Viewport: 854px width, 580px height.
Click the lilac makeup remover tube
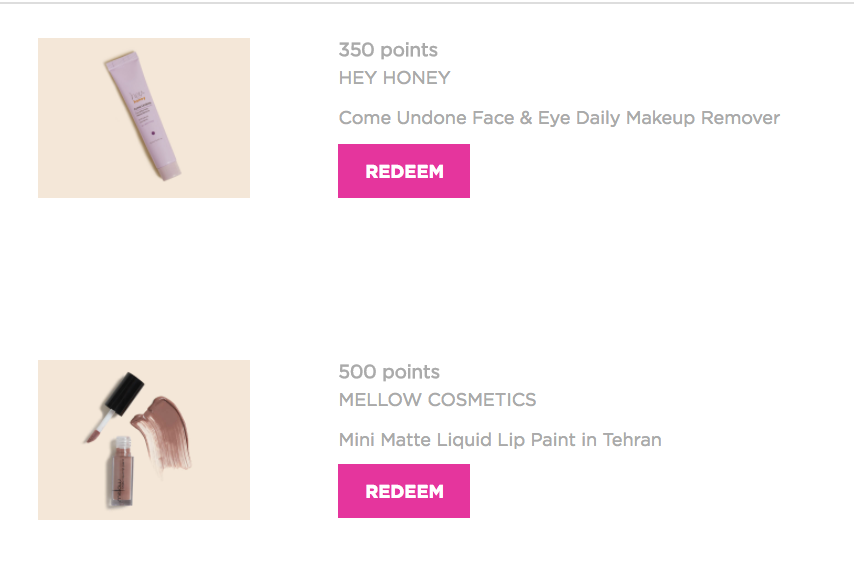pos(143,115)
